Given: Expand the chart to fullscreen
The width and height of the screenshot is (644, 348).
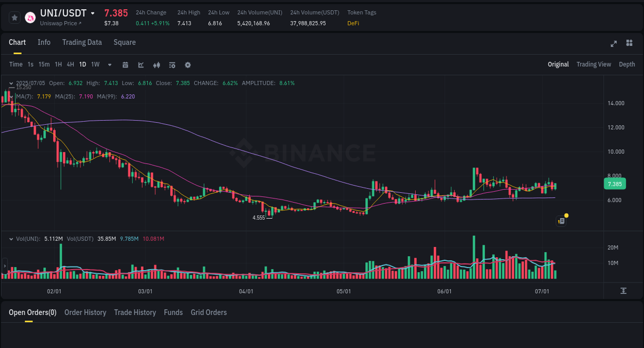Looking at the screenshot, I should (x=613, y=44).
